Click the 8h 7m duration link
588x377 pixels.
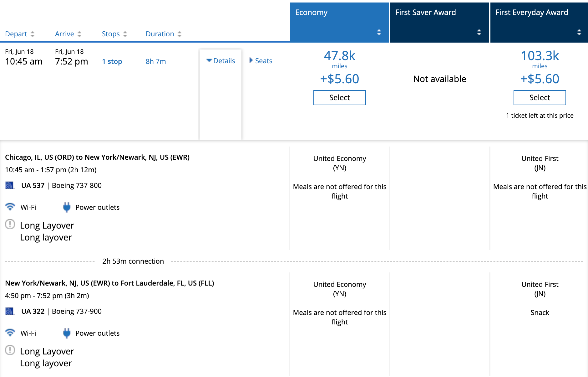(156, 61)
